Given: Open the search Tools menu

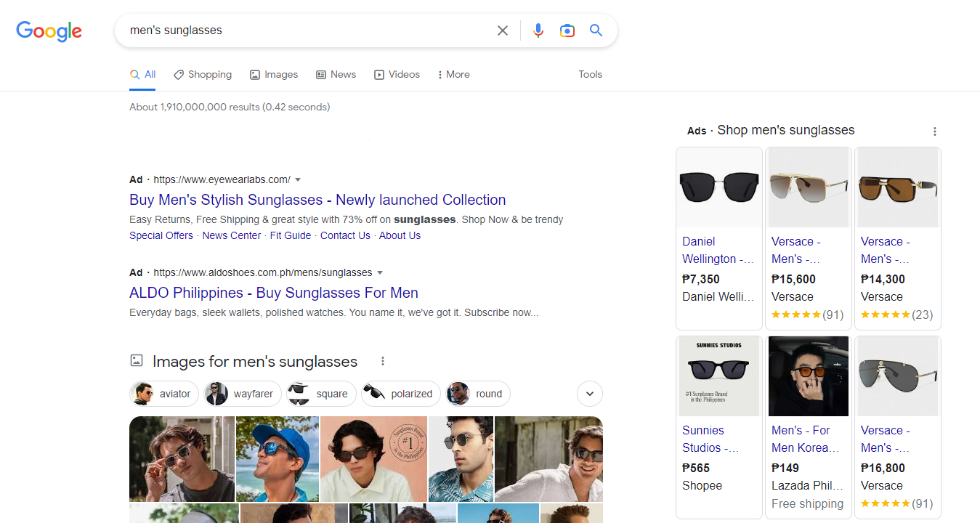Looking at the screenshot, I should (x=590, y=74).
